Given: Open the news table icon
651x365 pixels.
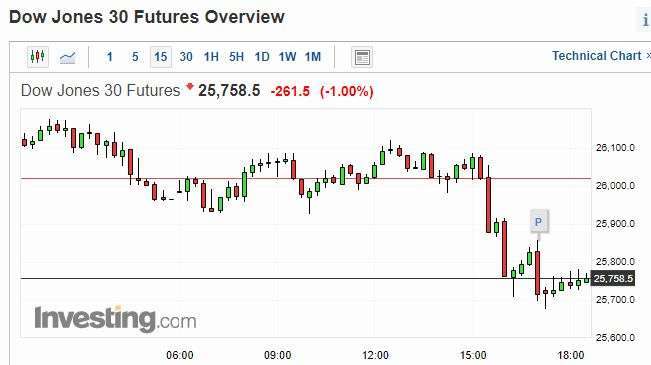Looking at the screenshot, I should (x=362, y=57).
